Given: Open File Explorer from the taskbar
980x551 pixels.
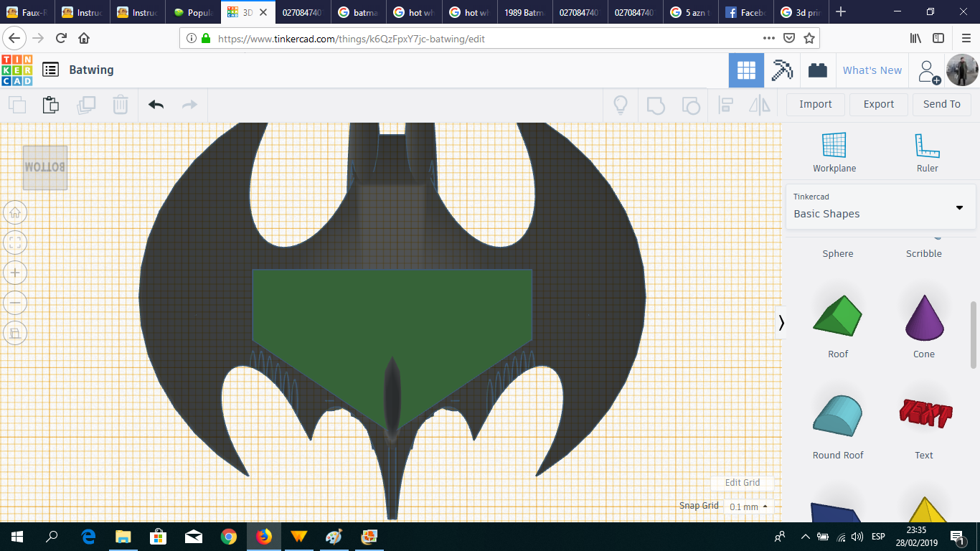Looking at the screenshot, I should click(x=123, y=537).
